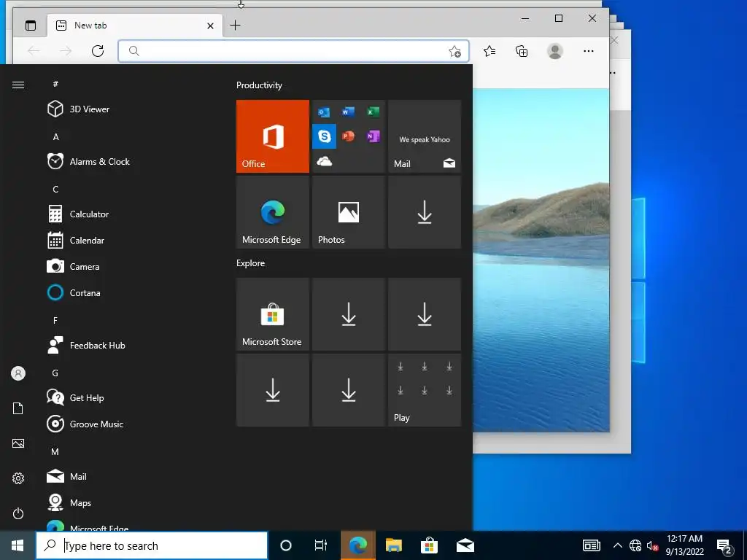Jump to letter M section header
The width and height of the screenshot is (747, 560).
tap(55, 451)
